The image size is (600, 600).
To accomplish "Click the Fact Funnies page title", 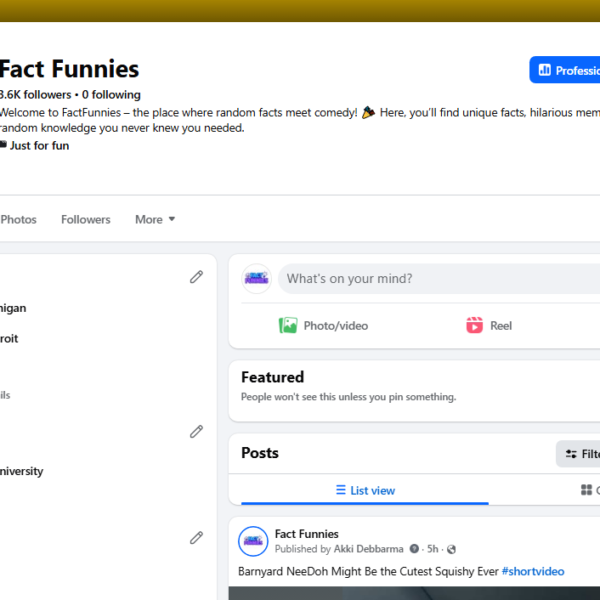I will [x=69, y=69].
